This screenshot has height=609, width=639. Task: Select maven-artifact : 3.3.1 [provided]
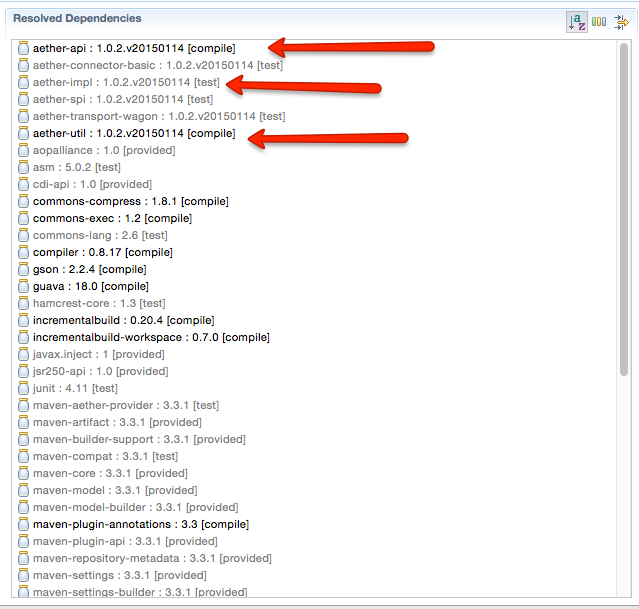(x=117, y=422)
